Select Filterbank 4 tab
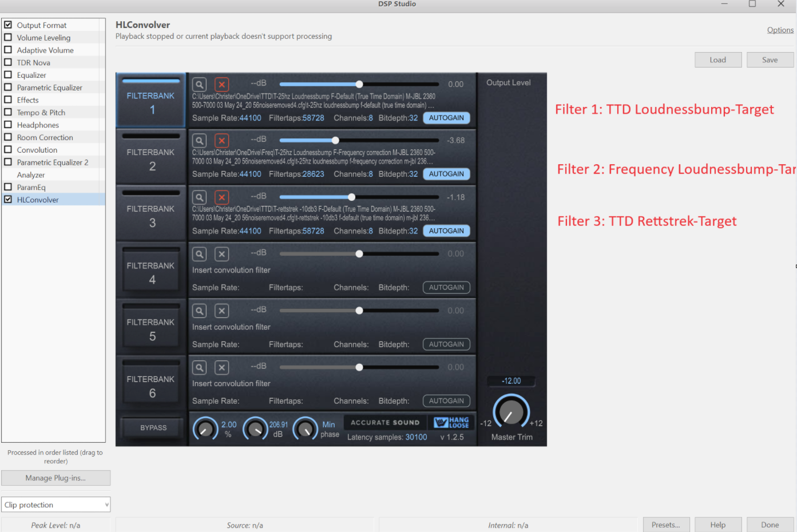This screenshot has height=532, width=797. (151, 270)
